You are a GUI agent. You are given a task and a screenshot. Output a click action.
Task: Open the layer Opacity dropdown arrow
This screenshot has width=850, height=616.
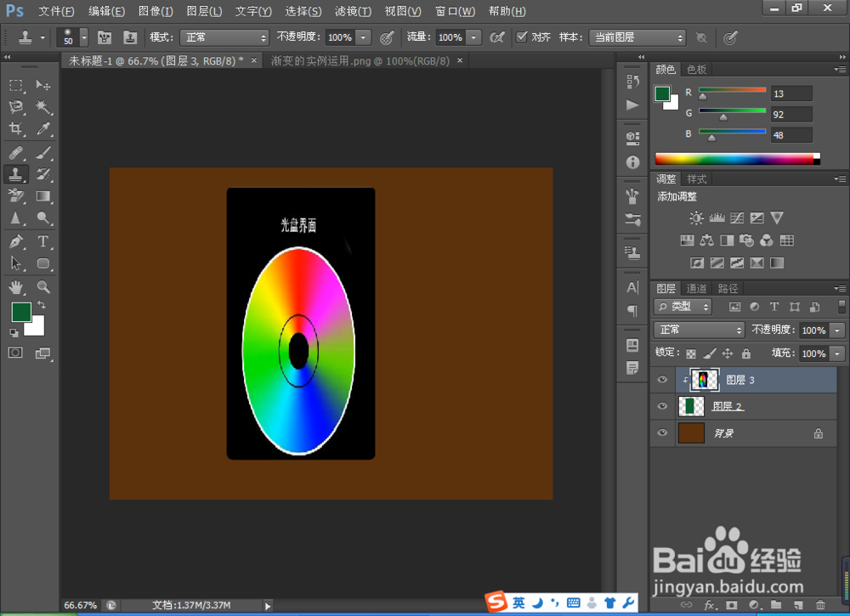coord(837,330)
